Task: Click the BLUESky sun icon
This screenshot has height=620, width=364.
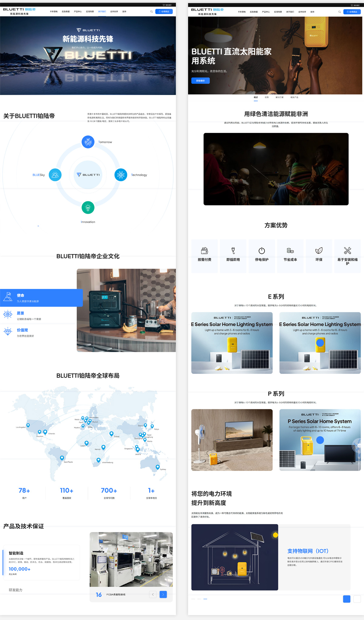Action: 55,175
